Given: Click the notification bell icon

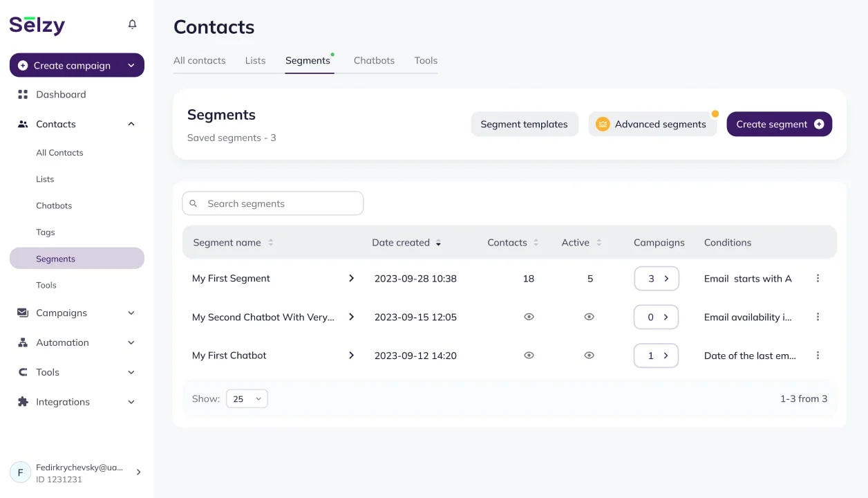Looking at the screenshot, I should pyautogui.click(x=132, y=24).
